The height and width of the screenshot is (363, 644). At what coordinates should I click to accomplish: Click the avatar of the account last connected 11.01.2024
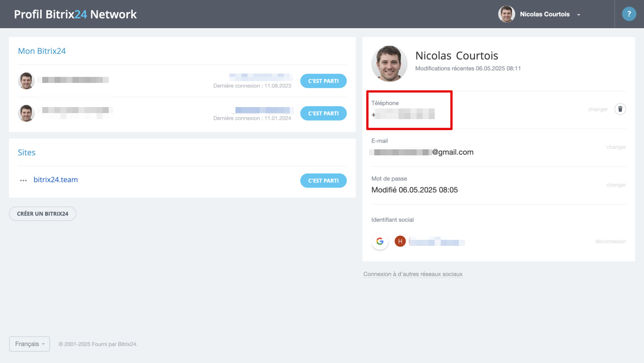[26, 113]
